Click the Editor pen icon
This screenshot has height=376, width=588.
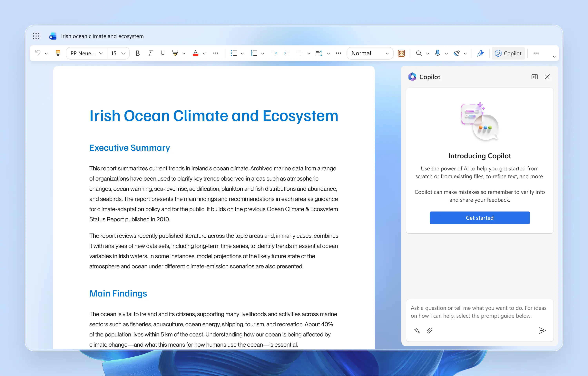click(480, 53)
